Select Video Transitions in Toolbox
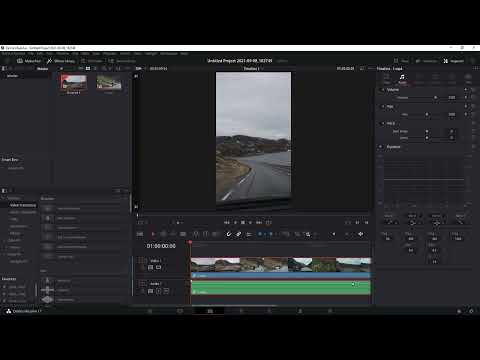 tap(22, 205)
